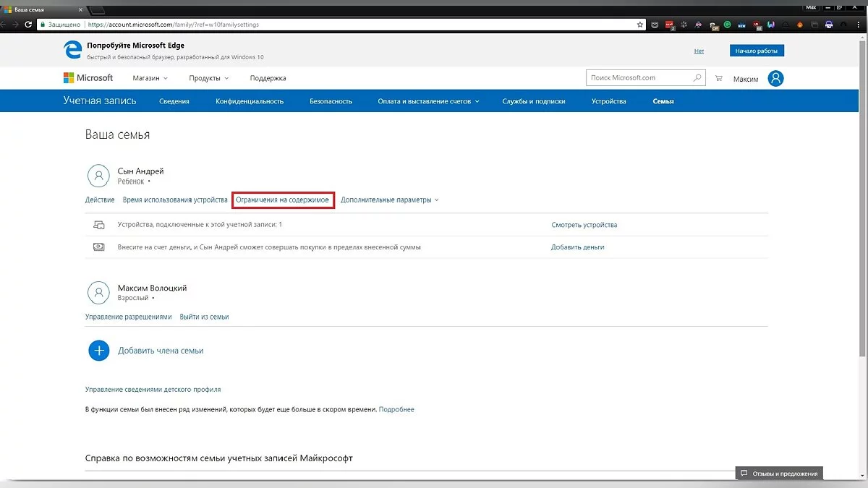Open Оплата и выставление счетов menu
868x488 pixels.
click(428, 101)
